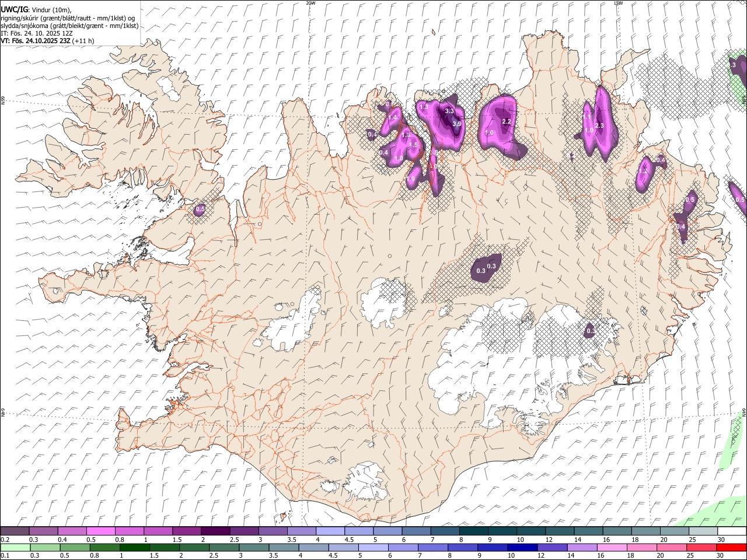Pick the pale grey upper-row swatch starting at 25

[x=703, y=531]
